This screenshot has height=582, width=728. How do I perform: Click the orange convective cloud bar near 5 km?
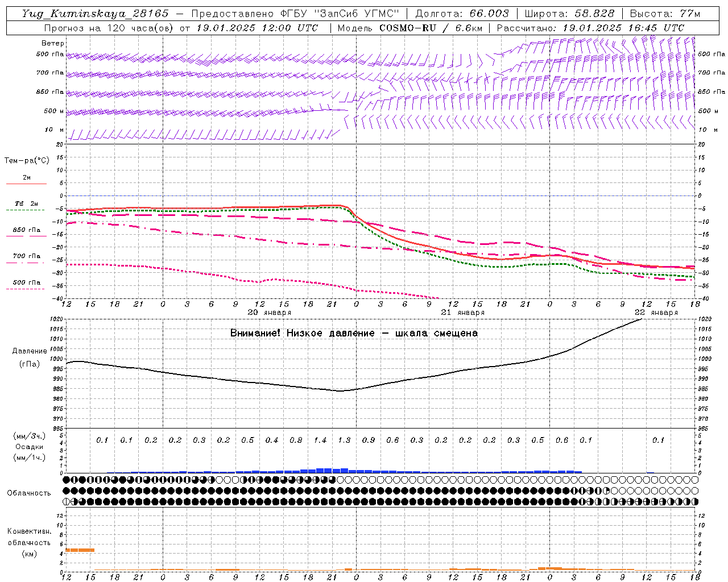point(80,550)
